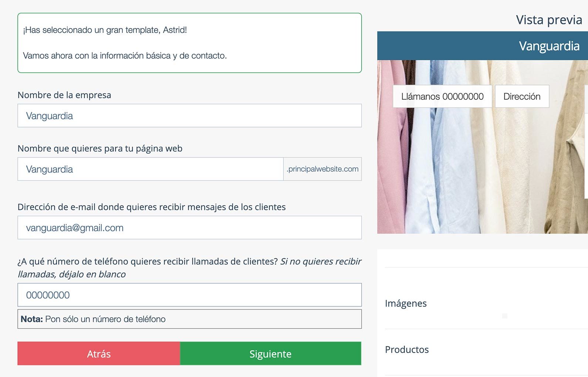Go back with the Atrás button
This screenshot has width=588, height=377.
pos(99,353)
